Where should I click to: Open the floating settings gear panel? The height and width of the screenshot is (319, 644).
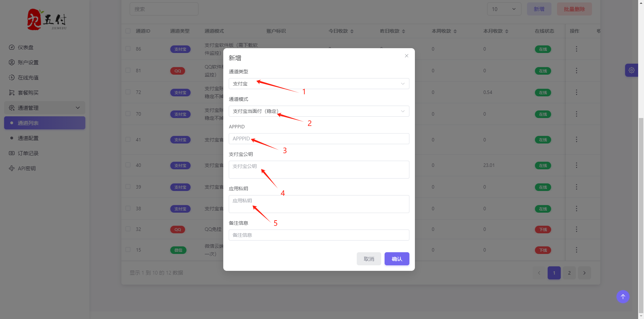(632, 70)
